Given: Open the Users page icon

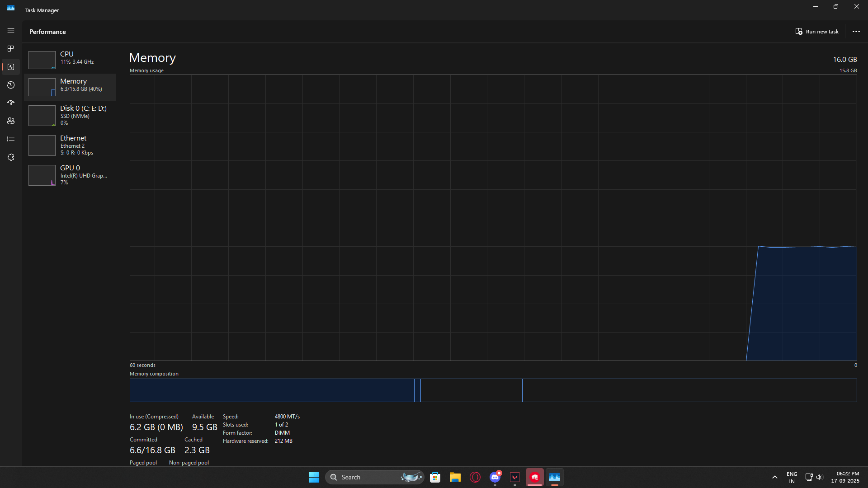Looking at the screenshot, I should tap(11, 121).
